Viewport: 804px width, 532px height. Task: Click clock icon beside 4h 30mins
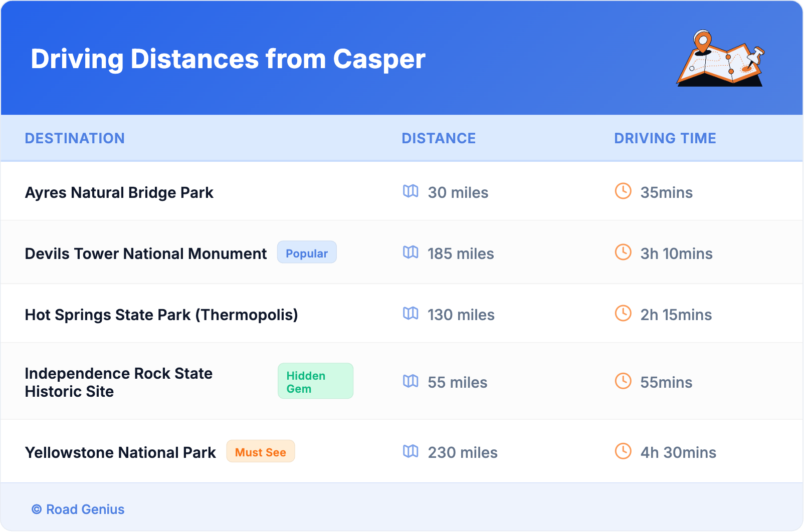(623, 451)
